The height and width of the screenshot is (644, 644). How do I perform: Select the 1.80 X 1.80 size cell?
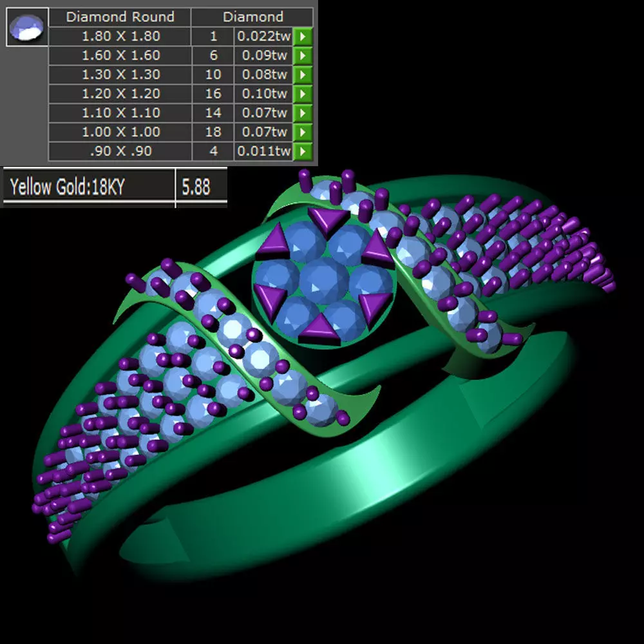pos(120,36)
